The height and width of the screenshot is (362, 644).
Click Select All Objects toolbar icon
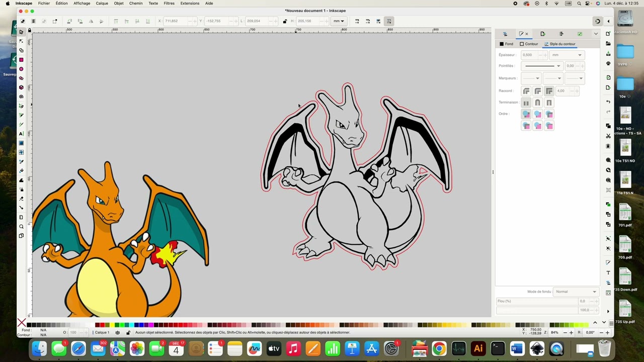23,21
